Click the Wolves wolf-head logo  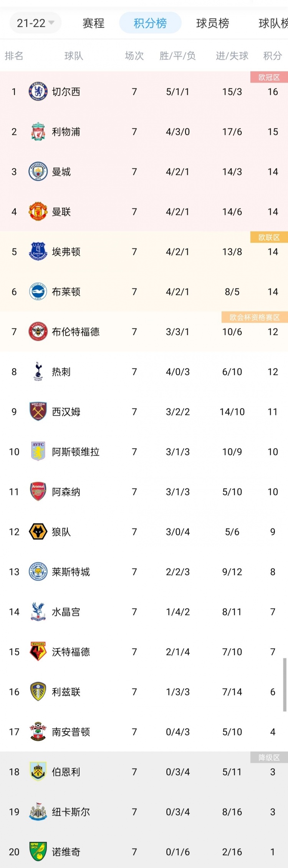38,531
